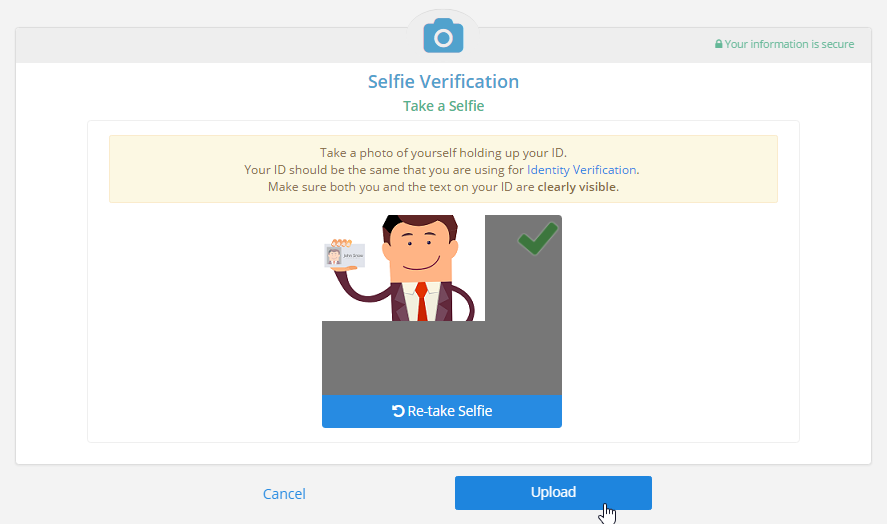Click the Selfie Verification heading
This screenshot has width=887, height=524.
443,81
